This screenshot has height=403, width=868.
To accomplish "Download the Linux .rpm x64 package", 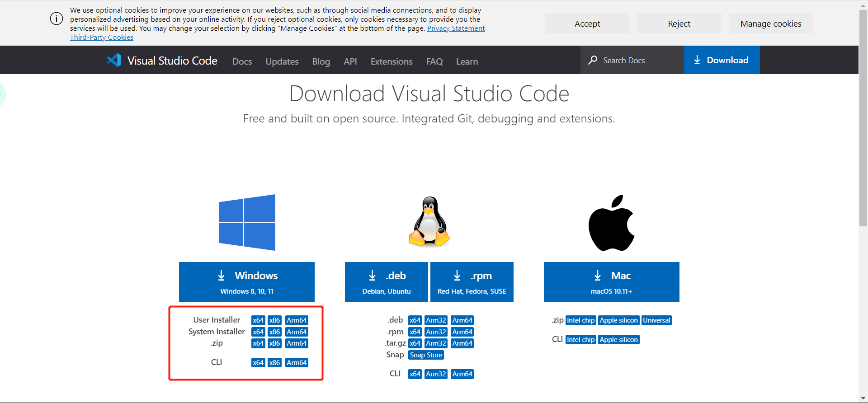I will tap(415, 332).
